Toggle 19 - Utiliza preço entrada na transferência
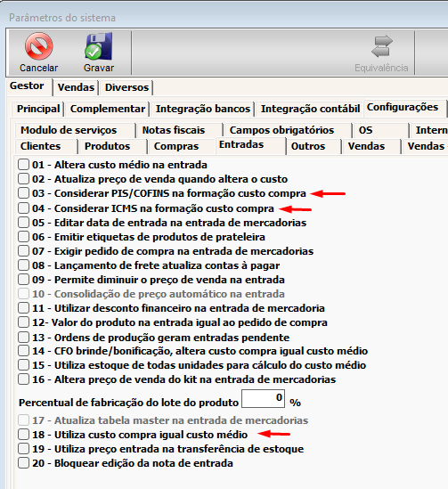The height and width of the screenshot is (489, 448). [x=23, y=449]
